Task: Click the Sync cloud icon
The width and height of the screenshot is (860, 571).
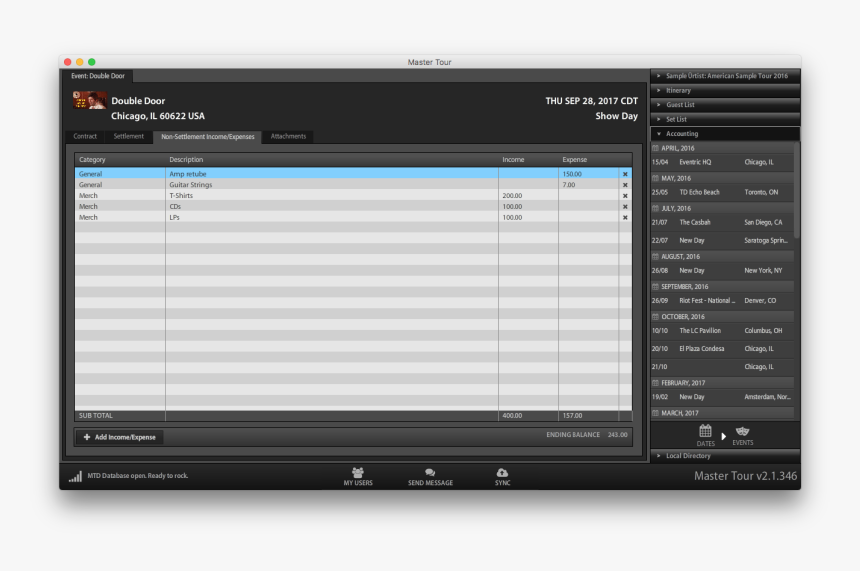Action: [502, 472]
